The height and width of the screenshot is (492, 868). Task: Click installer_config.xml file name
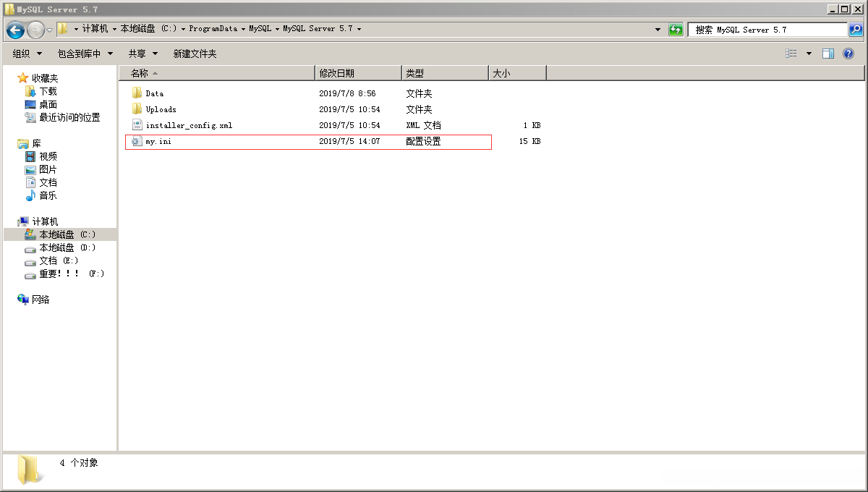[189, 125]
